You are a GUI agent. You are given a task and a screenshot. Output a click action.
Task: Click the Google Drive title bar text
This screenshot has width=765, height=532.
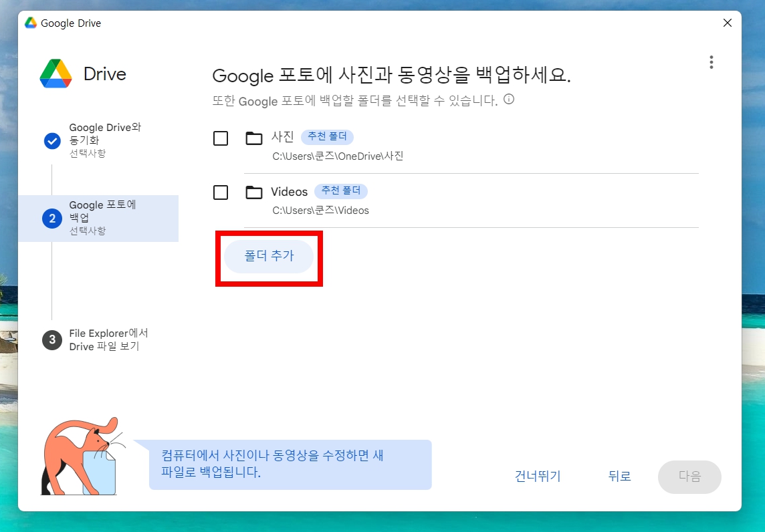pos(71,23)
